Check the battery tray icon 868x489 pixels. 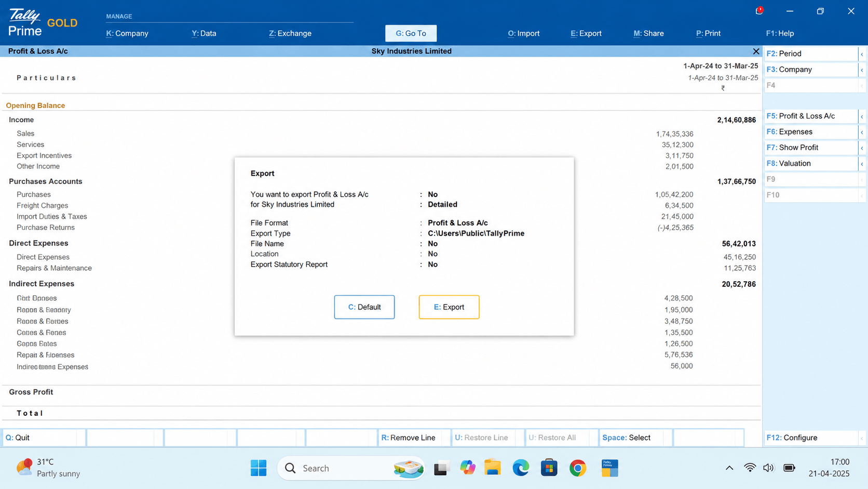pos(789,468)
